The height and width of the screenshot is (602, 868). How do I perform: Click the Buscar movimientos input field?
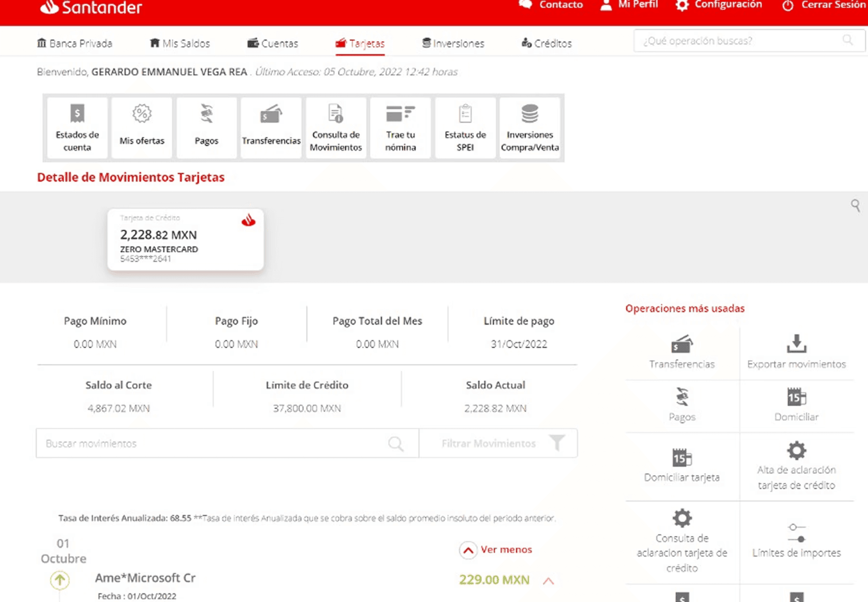227,443
